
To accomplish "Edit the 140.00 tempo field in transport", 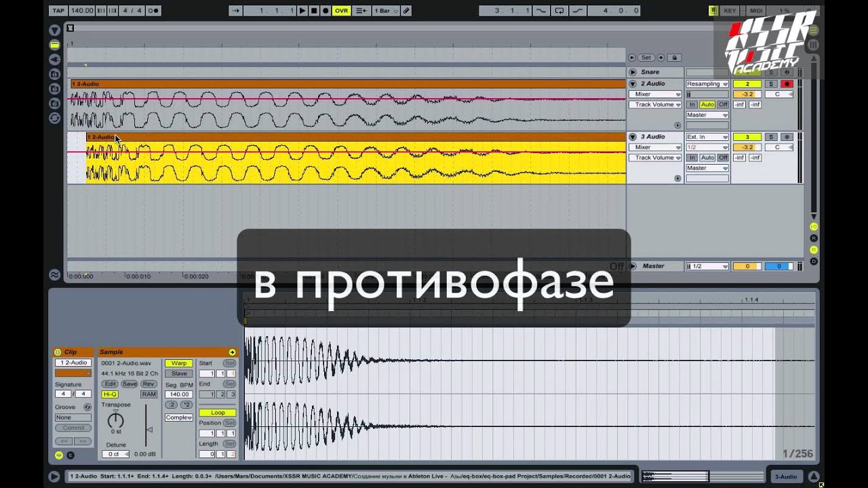I will coord(81,11).
